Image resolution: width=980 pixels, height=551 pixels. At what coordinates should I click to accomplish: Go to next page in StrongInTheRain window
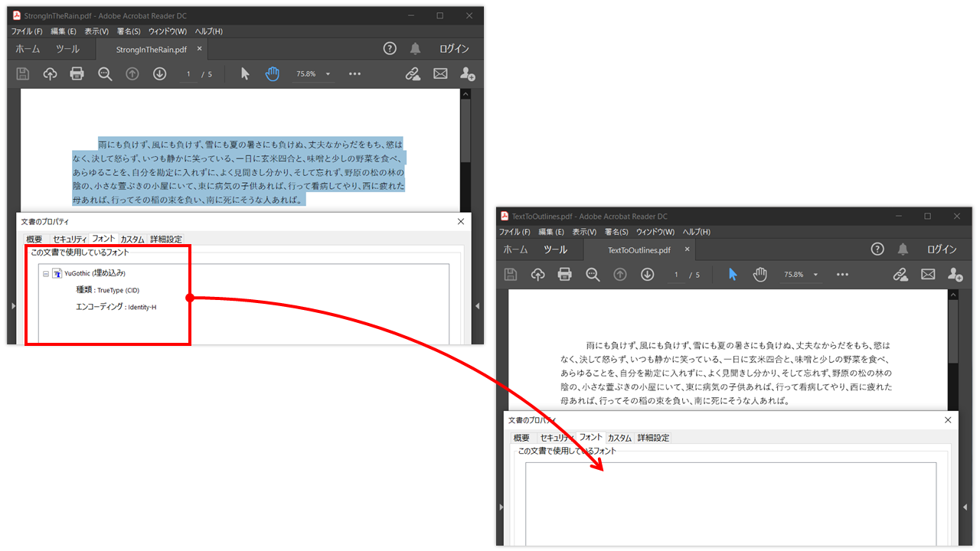tap(159, 73)
